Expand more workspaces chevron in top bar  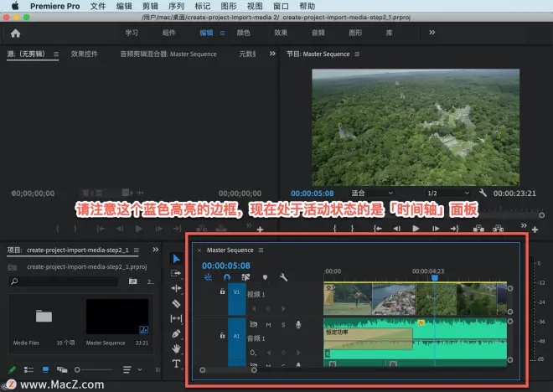(432, 33)
